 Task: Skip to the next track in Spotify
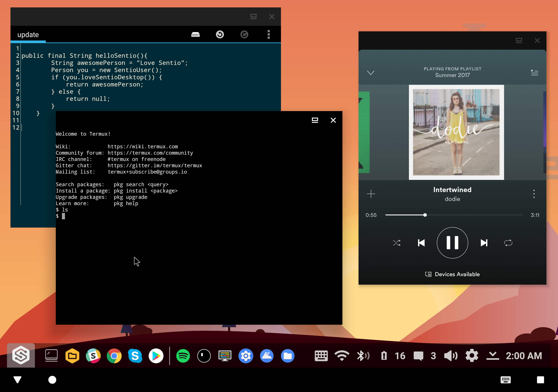tap(484, 243)
